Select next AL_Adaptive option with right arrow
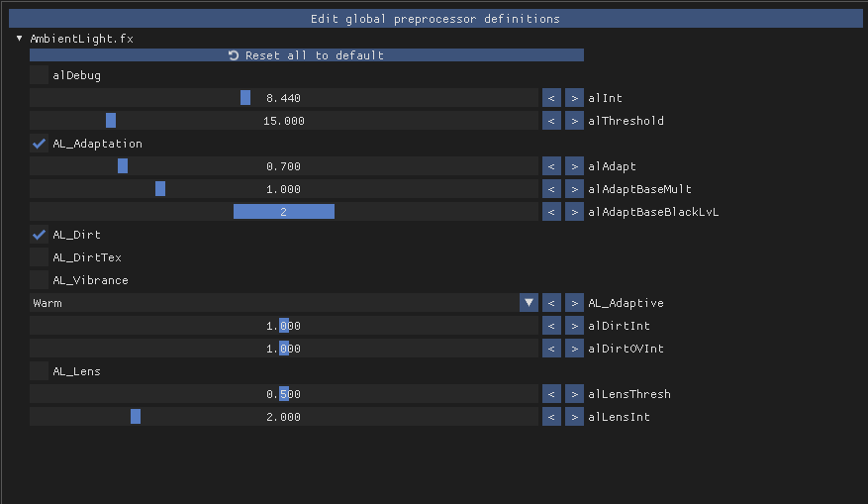This screenshot has width=868, height=504. 574,303
